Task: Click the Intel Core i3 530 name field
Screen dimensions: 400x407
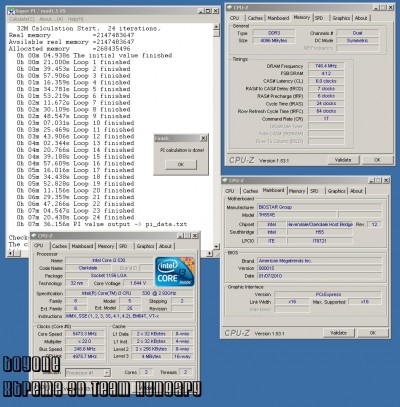Action: [x=109, y=260]
